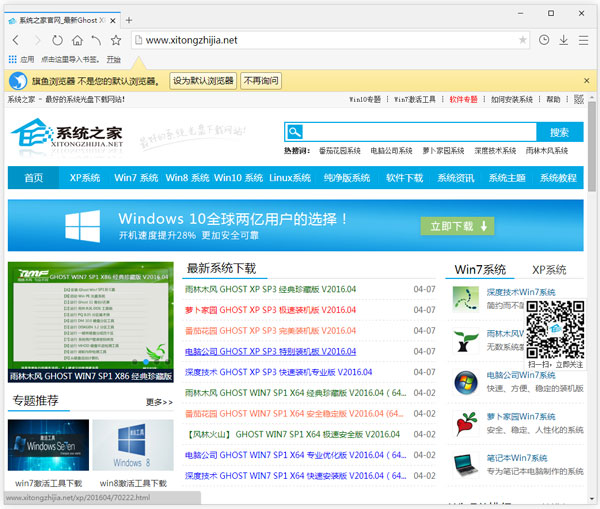Screen dimensions: 600x509
Task: Open the apps grid icon on the bookmarks bar
Action: [x=13, y=59]
